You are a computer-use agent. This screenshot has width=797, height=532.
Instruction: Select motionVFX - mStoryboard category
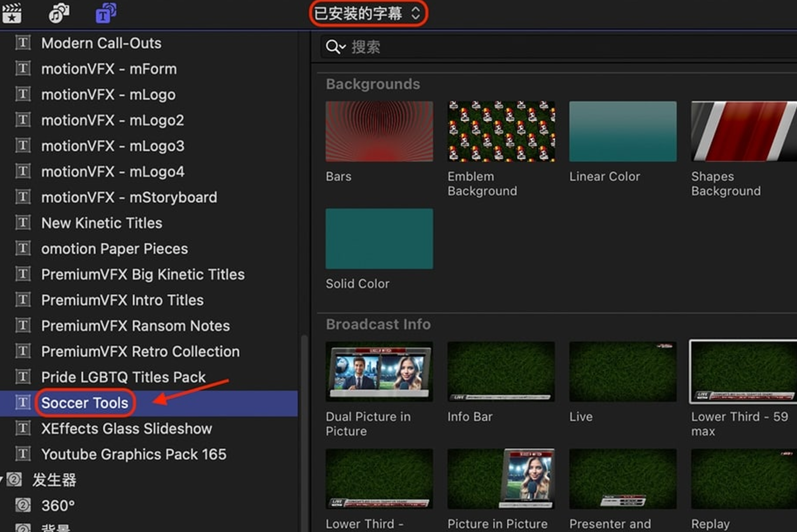coord(129,197)
